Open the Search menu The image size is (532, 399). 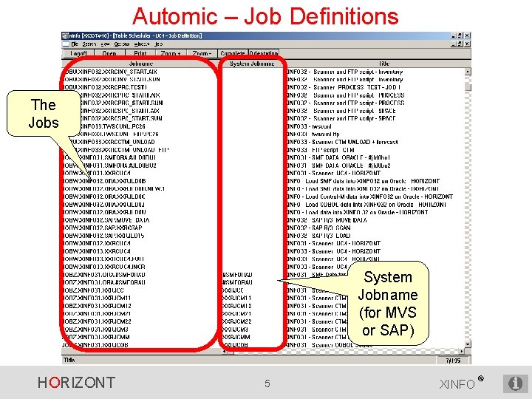[89, 44]
